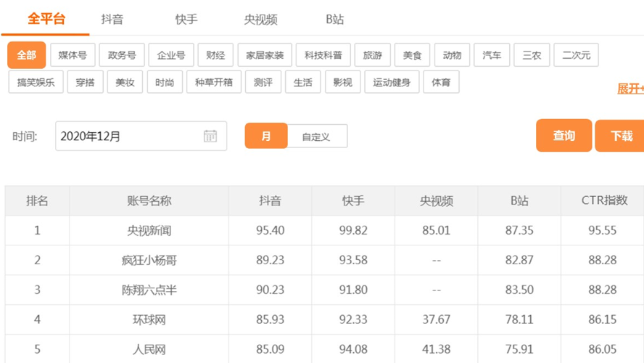Click the CTR指数 column header

coord(604,200)
